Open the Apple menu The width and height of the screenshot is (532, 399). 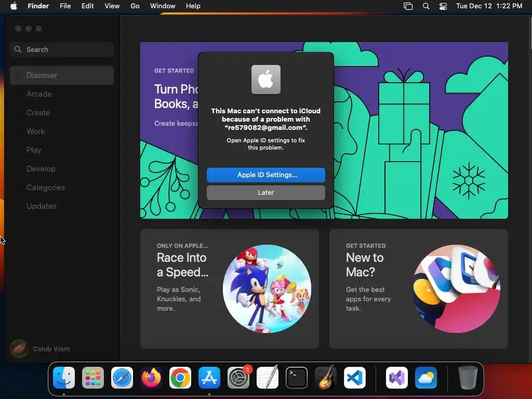tap(14, 6)
